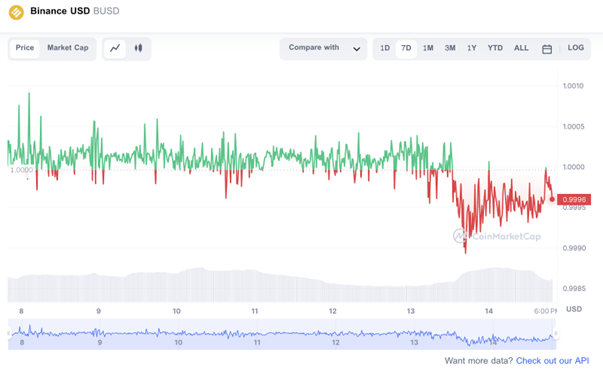Set chart range to ALL
Screen dimensions: 603x379
521,48
